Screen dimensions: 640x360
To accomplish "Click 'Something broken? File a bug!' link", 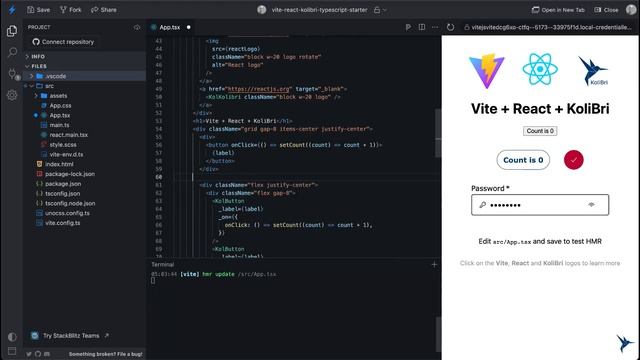I will pyautogui.click(x=106, y=354).
